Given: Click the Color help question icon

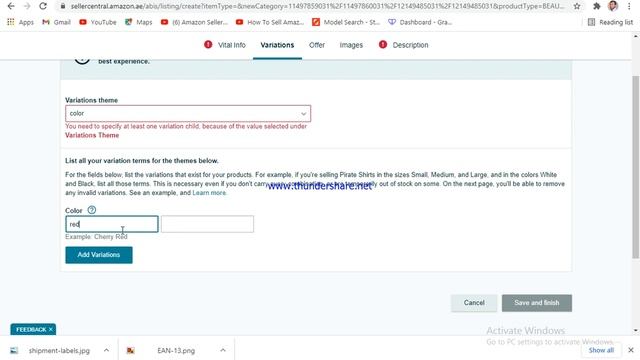Looking at the screenshot, I should click(91, 210).
